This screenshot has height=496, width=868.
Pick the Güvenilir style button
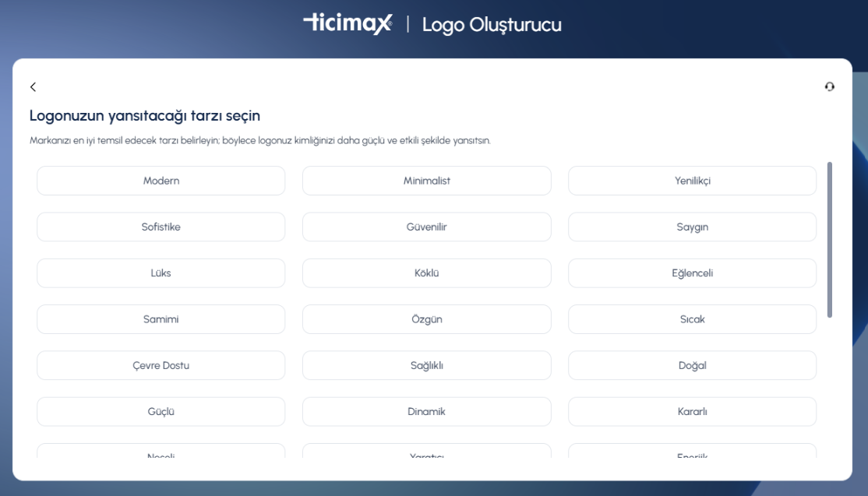point(426,227)
